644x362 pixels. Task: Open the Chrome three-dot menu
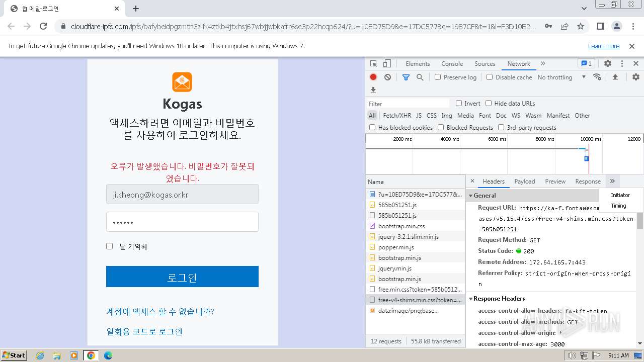coord(632,26)
